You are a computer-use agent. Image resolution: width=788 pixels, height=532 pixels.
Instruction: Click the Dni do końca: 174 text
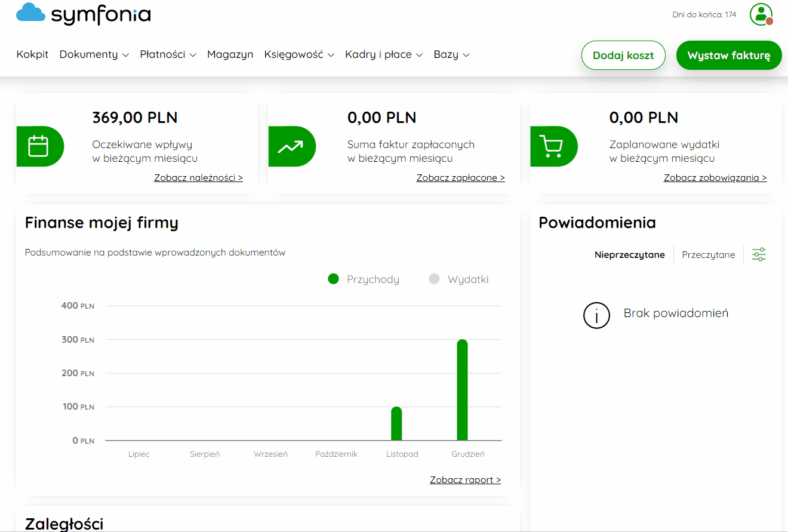coord(704,15)
